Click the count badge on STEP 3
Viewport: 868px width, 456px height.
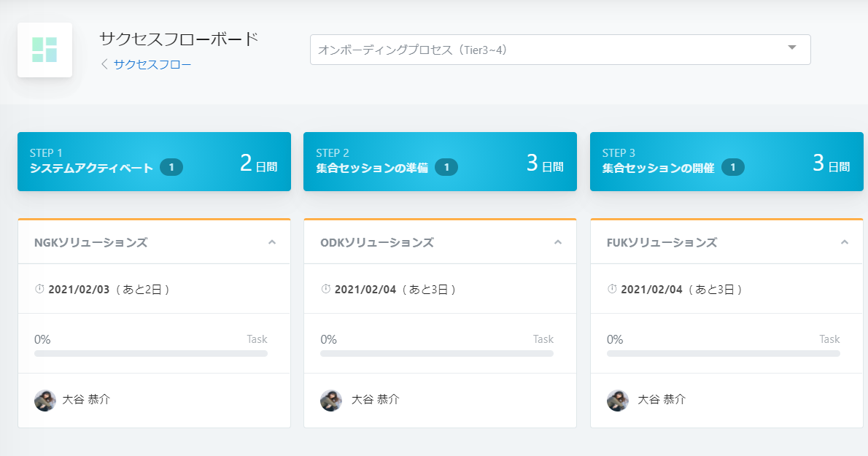733,167
